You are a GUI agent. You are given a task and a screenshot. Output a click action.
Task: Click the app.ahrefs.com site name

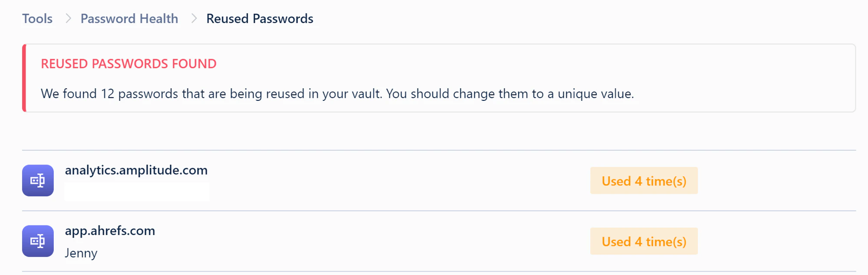point(110,231)
